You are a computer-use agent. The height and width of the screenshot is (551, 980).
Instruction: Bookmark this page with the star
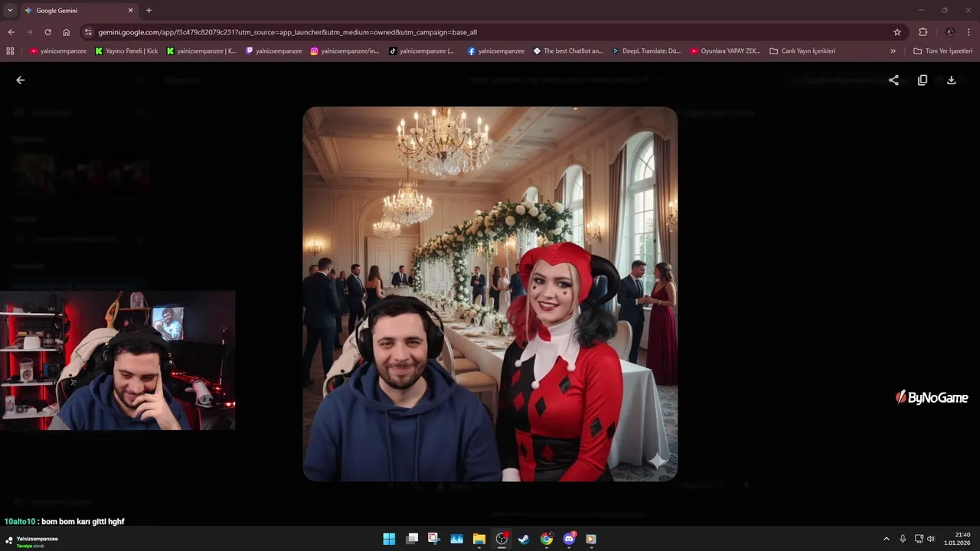(x=897, y=32)
